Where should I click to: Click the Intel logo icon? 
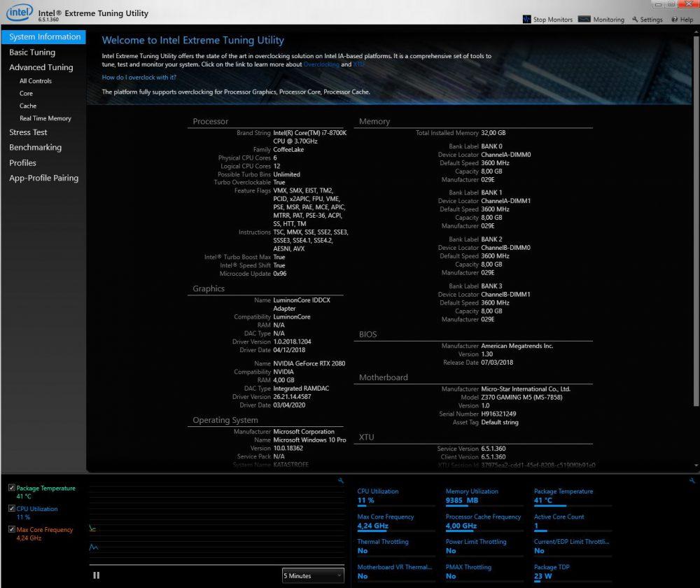pos(19,13)
